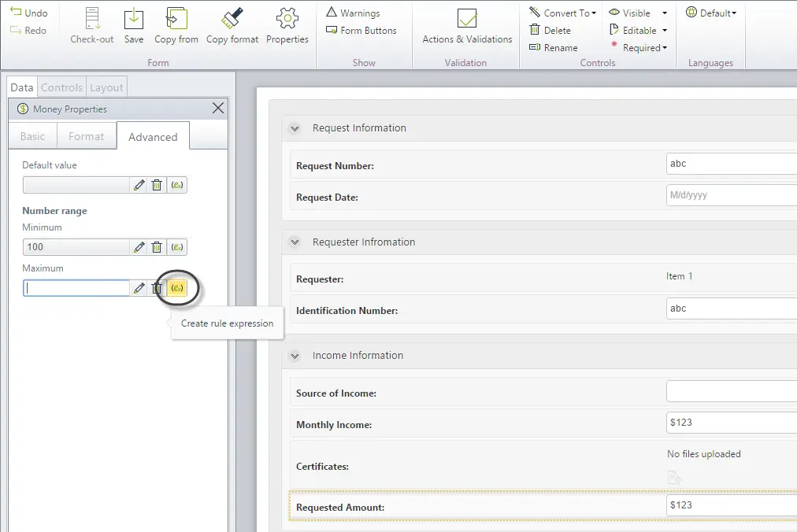Switch to the Controls tab
This screenshot has width=797, height=532.
[x=61, y=87]
